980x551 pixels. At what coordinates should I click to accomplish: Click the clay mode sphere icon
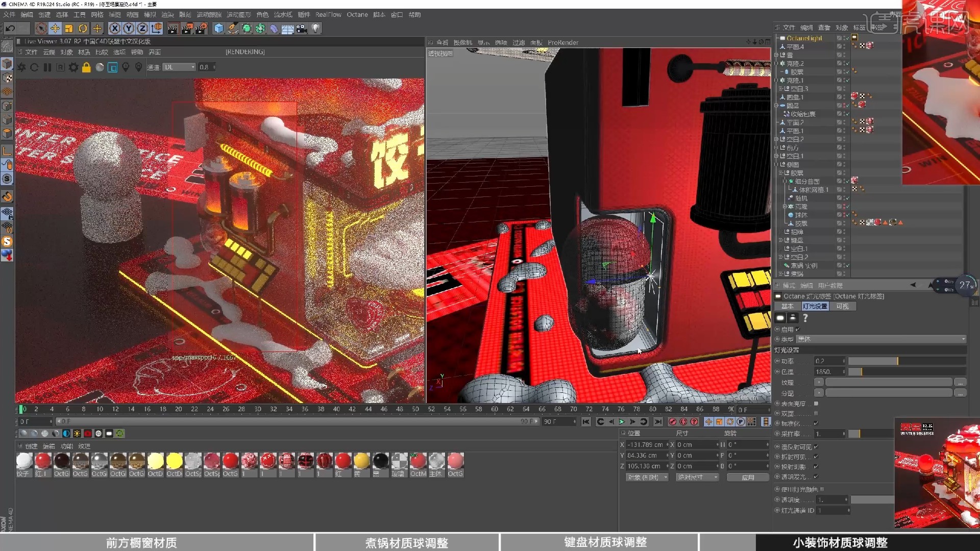click(100, 67)
